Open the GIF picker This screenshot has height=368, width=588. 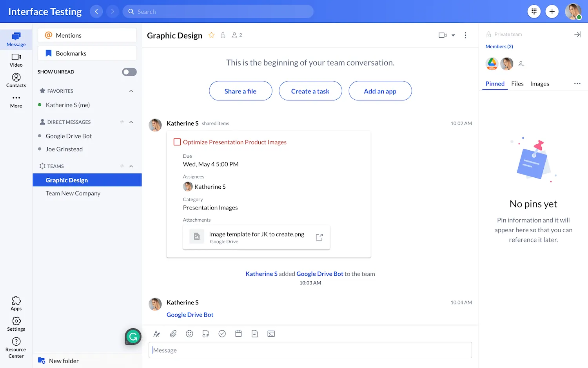206,334
